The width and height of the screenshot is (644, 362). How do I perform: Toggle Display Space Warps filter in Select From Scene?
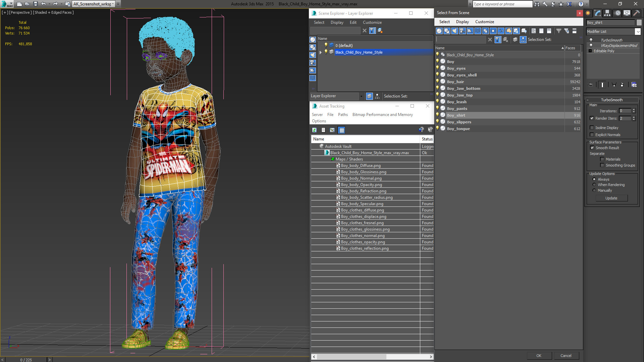478,31
